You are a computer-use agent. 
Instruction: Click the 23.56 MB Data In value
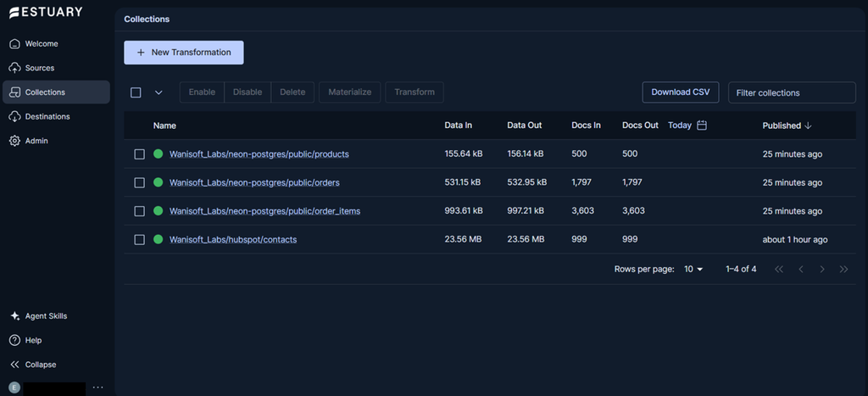(464, 239)
